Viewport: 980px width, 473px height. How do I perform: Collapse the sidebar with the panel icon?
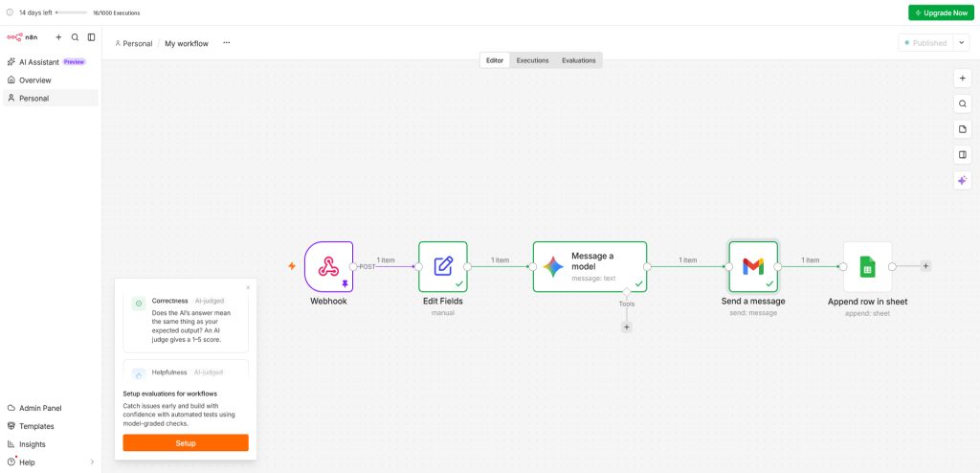coord(91,37)
